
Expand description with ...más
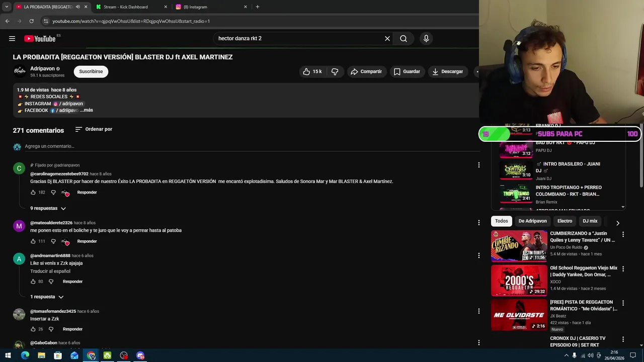coord(87,110)
